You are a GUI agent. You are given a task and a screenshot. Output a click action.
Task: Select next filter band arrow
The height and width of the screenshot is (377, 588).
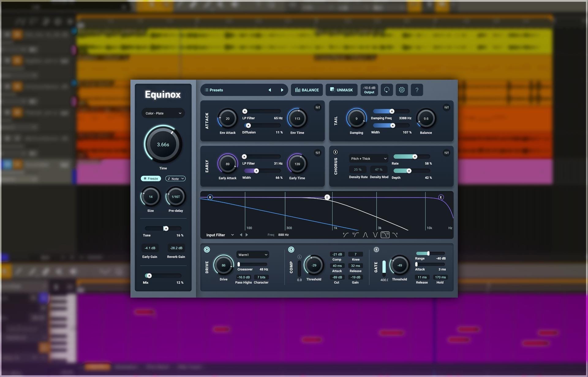pos(247,235)
